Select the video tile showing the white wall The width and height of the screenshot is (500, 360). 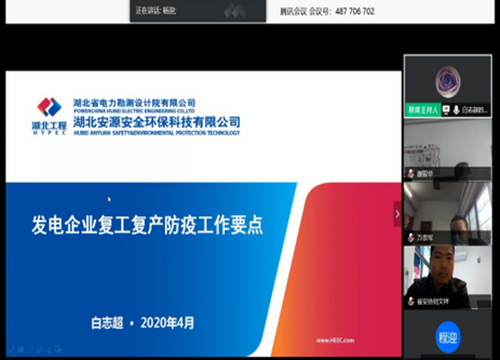point(448,150)
